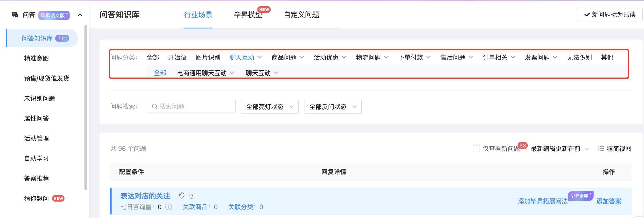This screenshot has width=644, height=218.
Task: Click the 问答 chat bubble icon
Action: [15, 15]
